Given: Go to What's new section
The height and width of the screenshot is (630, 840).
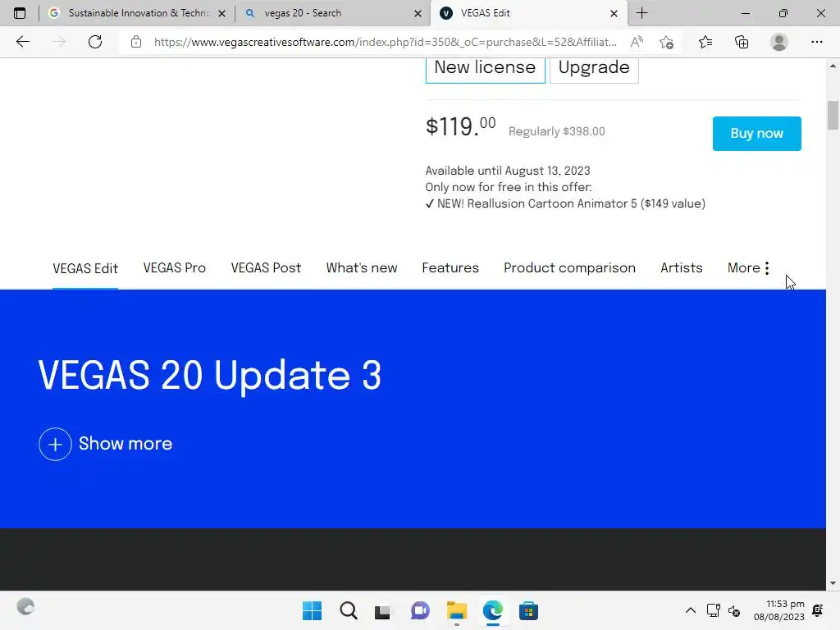Looking at the screenshot, I should pyautogui.click(x=362, y=268).
